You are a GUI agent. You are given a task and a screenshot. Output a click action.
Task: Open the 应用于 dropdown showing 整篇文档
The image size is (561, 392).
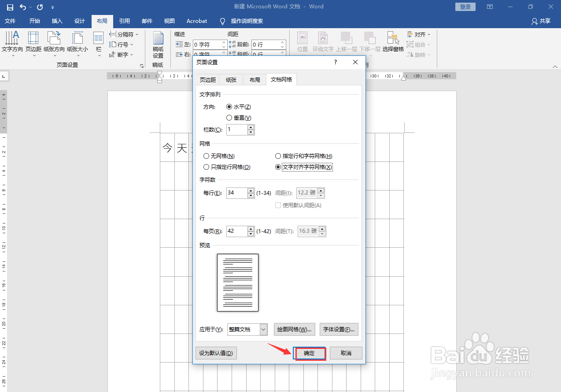click(247, 329)
